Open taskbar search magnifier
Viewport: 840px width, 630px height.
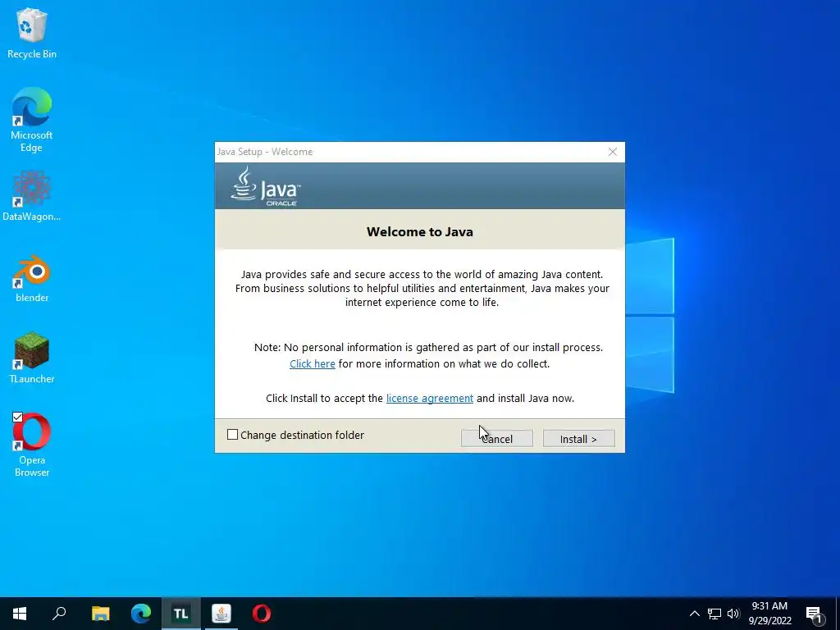click(x=59, y=614)
